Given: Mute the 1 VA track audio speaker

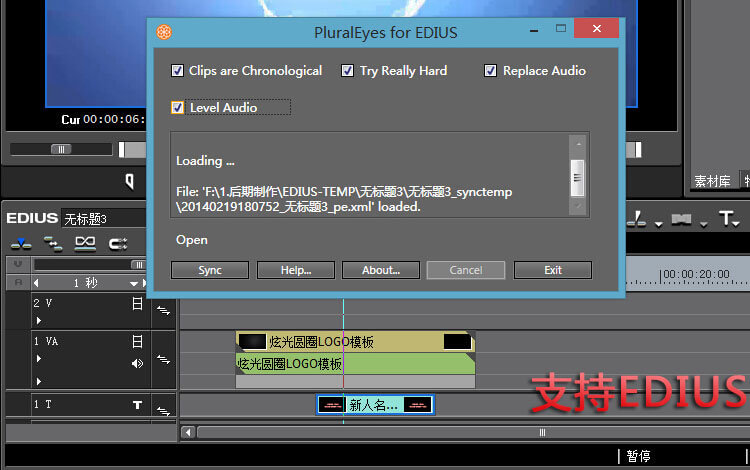Looking at the screenshot, I should tap(137, 364).
